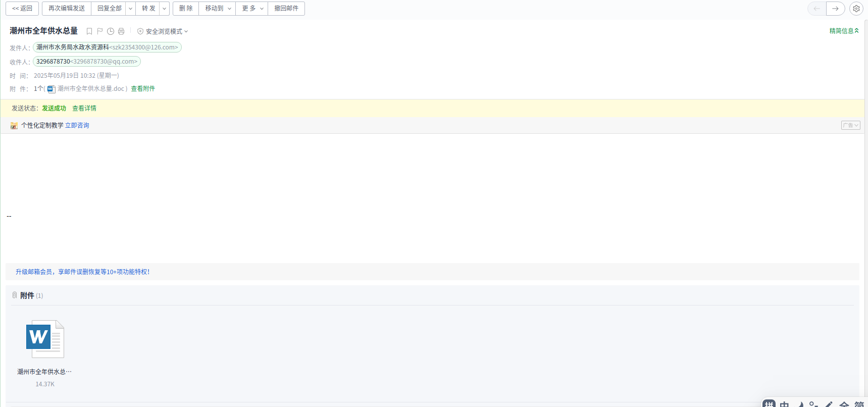The height and width of the screenshot is (407, 868).
Task: Click the bookmark icon beside the subject
Action: coord(89,31)
